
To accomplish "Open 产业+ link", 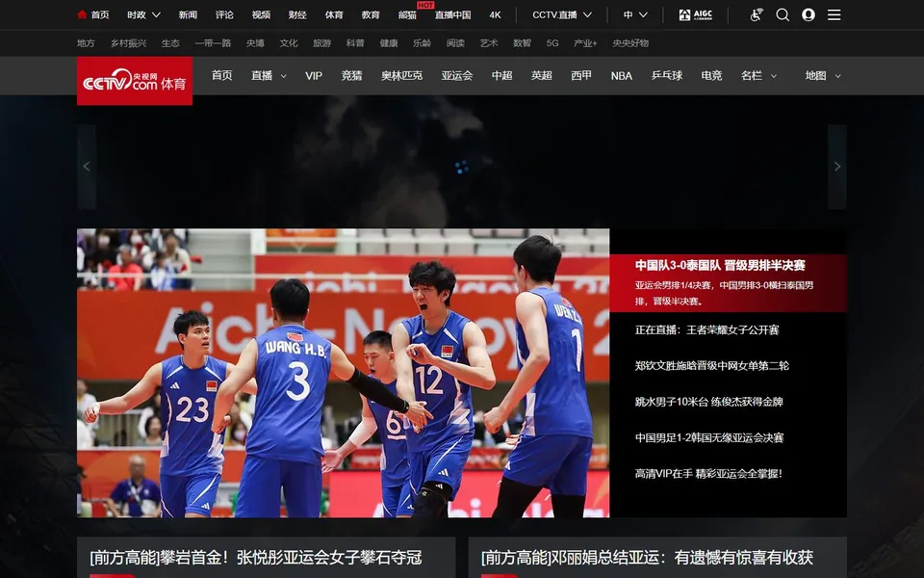I will [x=586, y=43].
